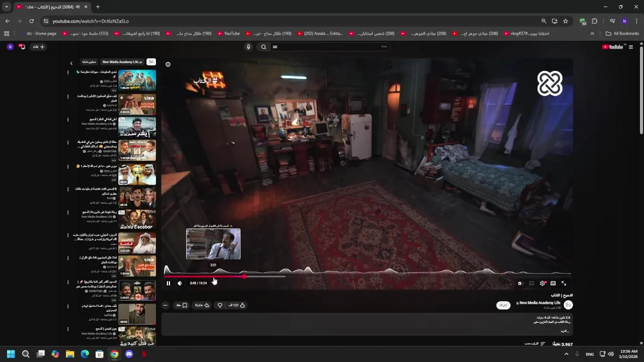The width and height of the screenshot is (644, 362).
Task: Show previous filter chips with arrow
Action: click(x=71, y=63)
